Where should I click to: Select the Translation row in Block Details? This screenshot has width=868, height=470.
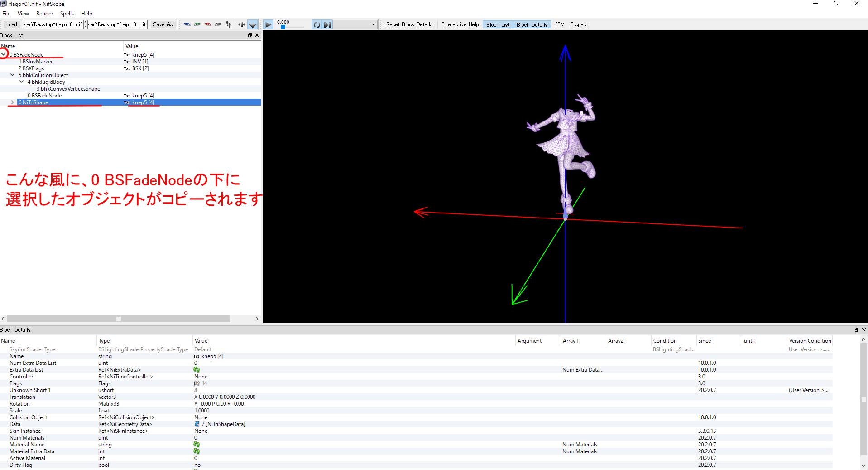pos(417,397)
